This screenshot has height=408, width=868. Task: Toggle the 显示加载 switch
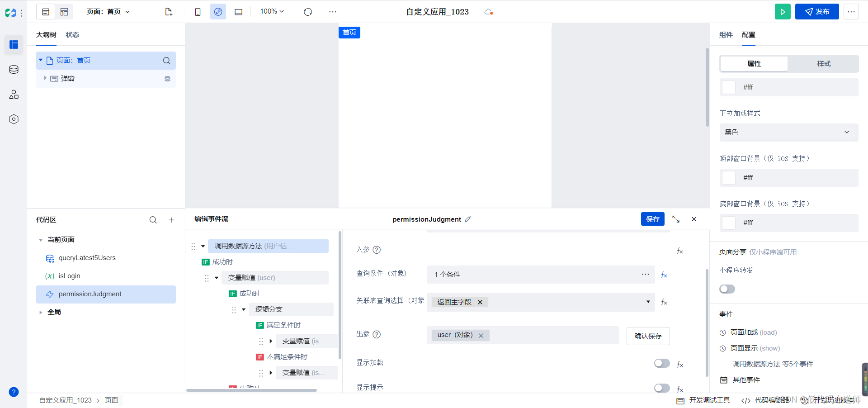point(662,363)
